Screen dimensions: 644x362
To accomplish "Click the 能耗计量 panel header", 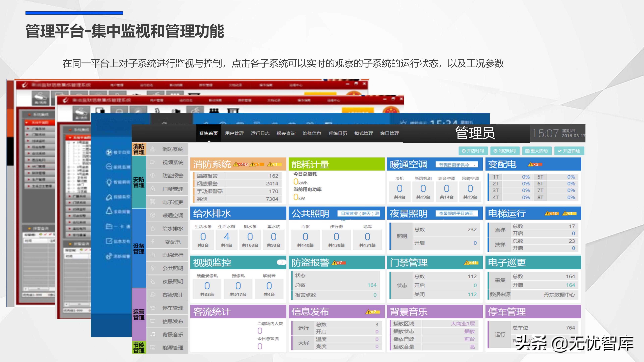I will click(x=336, y=164).
